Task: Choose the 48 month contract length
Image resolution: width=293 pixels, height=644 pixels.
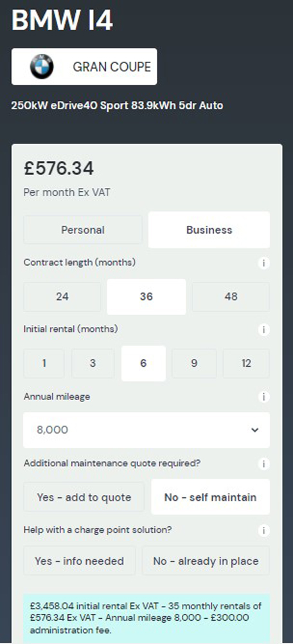Action: (x=231, y=297)
